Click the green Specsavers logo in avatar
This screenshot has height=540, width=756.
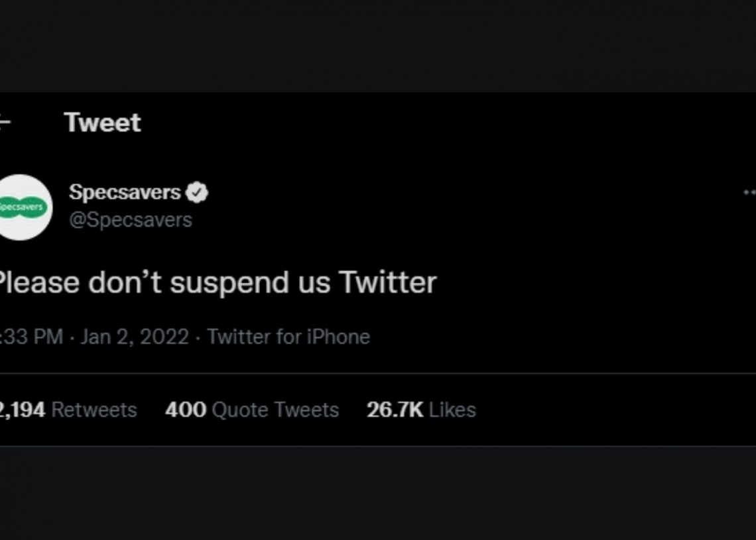[22, 207]
